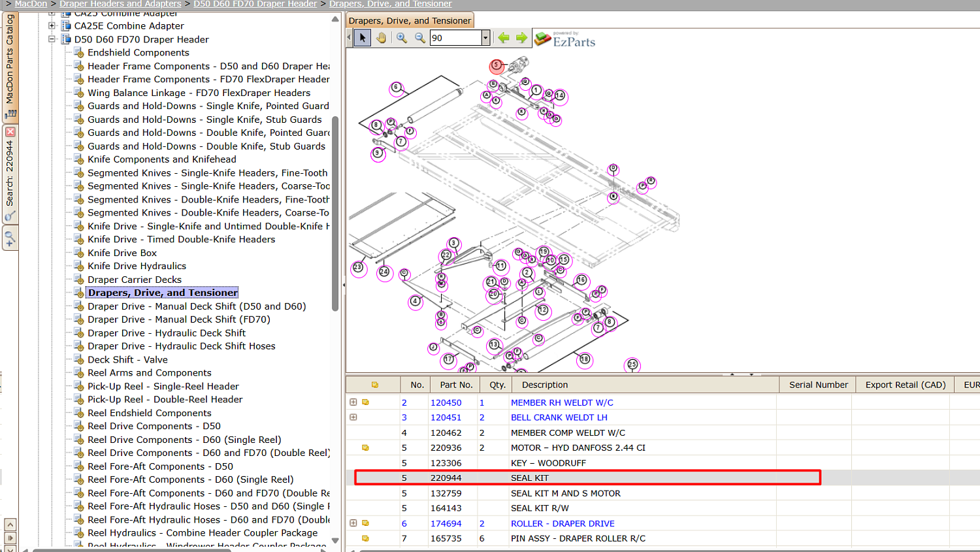Expand part row 6 ROLLER - DRAPER DRIVE
This screenshot has height=552, width=980.
(353, 523)
